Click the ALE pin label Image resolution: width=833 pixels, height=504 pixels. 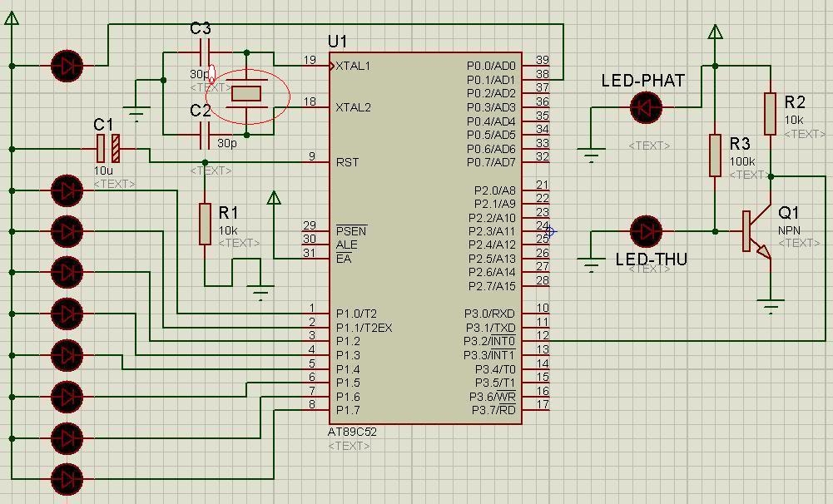[x=346, y=245]
